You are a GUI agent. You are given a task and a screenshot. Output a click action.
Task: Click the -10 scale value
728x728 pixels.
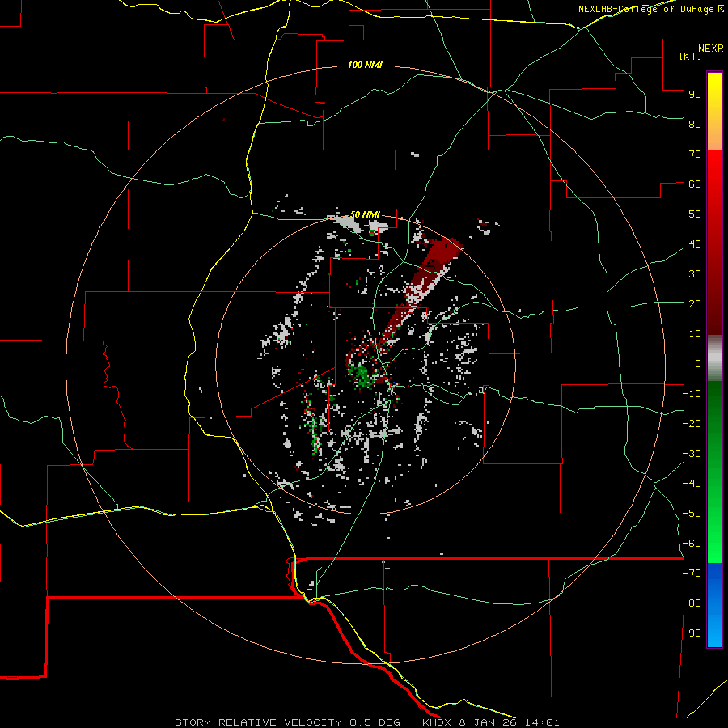[x=692, y=394]
